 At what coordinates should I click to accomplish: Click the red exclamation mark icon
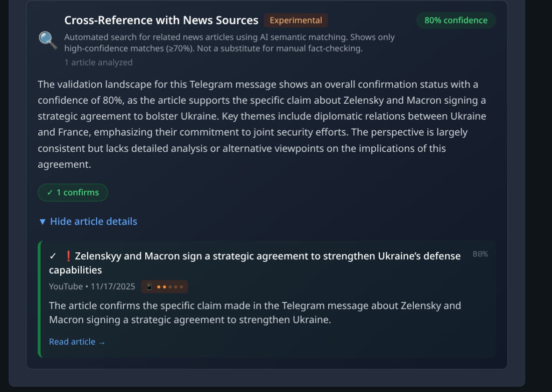[68, 256]
